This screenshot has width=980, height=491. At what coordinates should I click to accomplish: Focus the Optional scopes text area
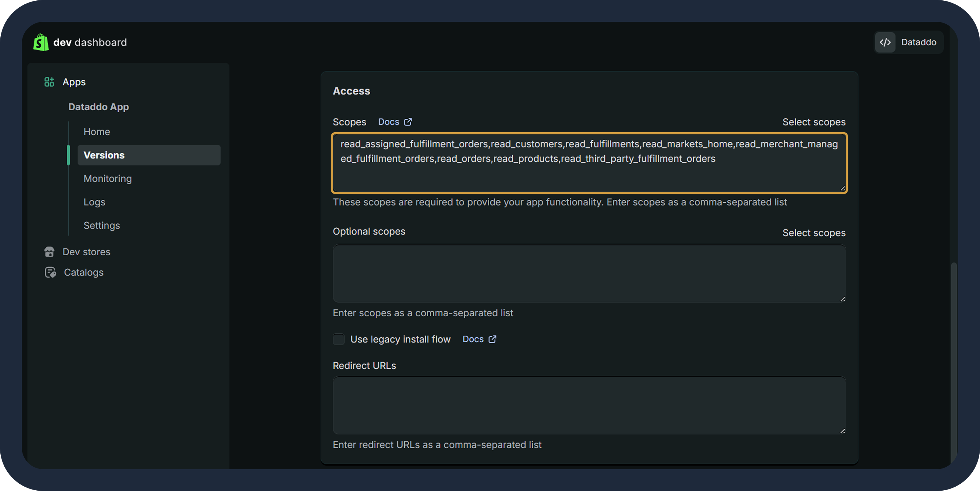click(589, 273)
